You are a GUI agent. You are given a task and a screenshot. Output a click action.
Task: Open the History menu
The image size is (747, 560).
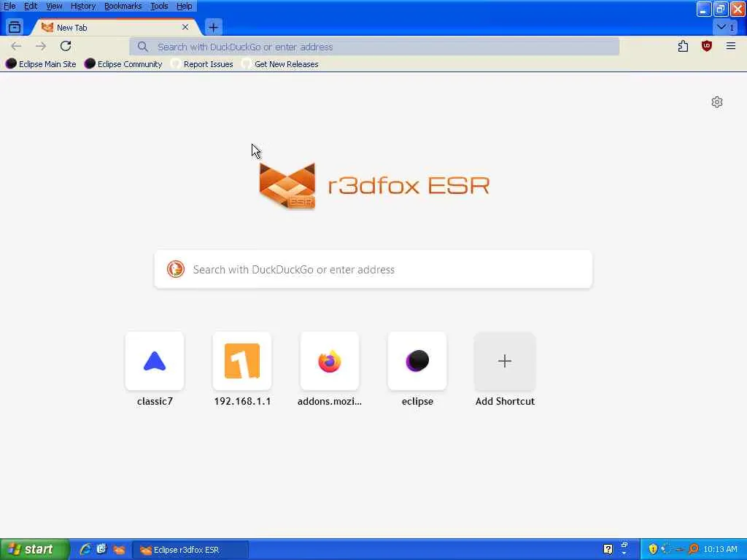click(x=83, y=6)
